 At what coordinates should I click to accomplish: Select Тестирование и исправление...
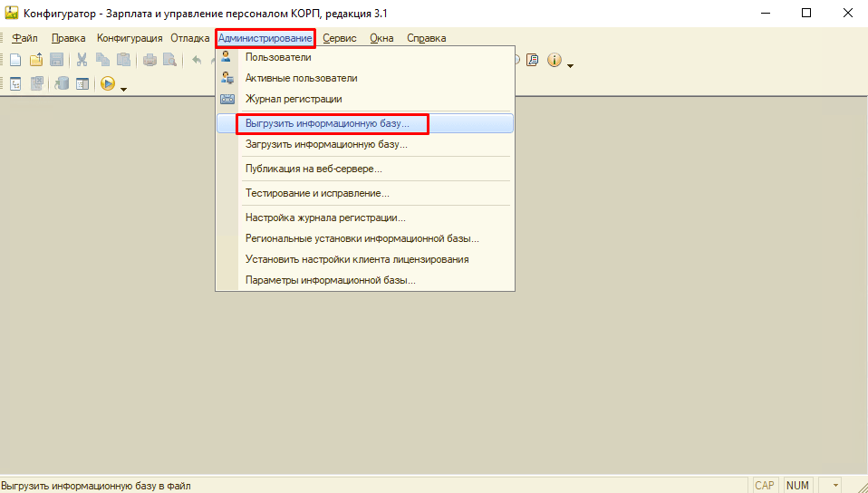pyautogui.click(x=365, y=193)
